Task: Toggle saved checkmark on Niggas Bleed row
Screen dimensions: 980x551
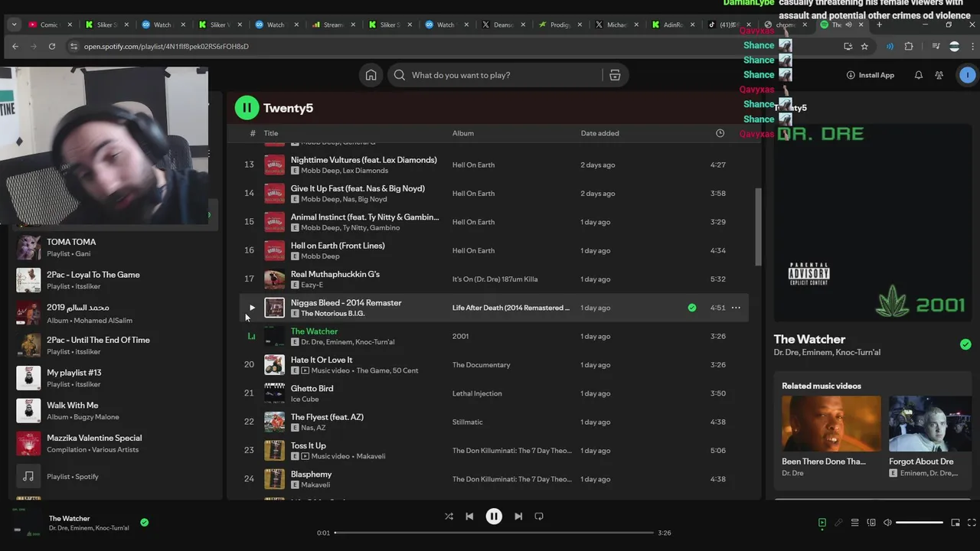Action: (x=692, y=308)
